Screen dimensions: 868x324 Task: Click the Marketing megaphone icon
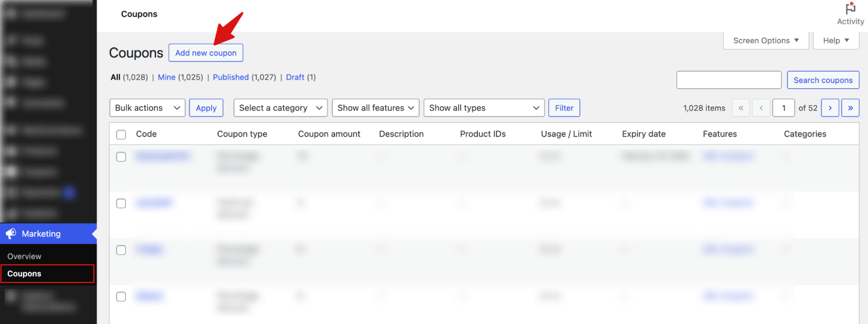pyautogui.click(x=11, y=234)
